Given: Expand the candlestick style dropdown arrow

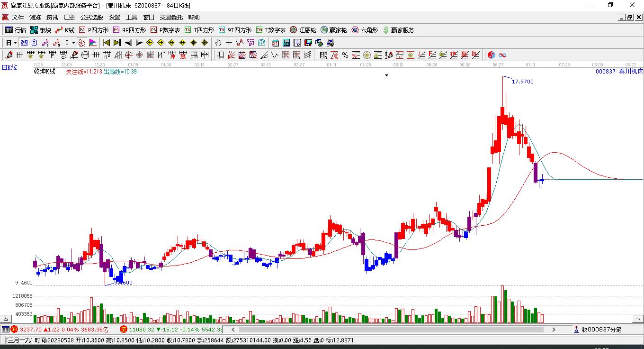Looking at the screenshot, I should (73, 43).
